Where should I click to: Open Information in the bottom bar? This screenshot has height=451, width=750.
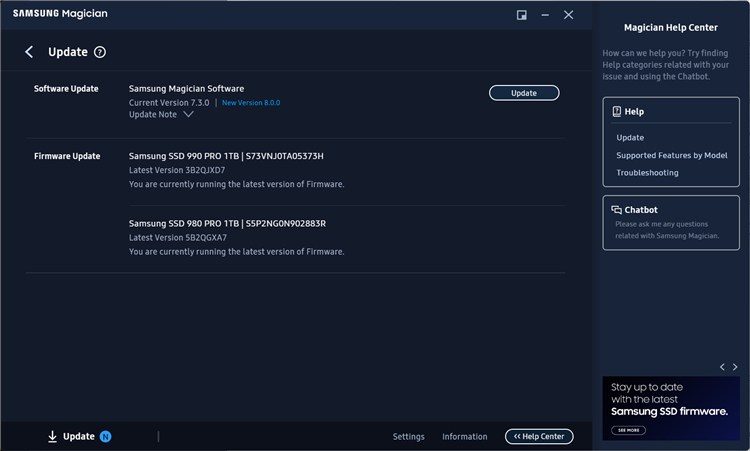tap(464, 437)
